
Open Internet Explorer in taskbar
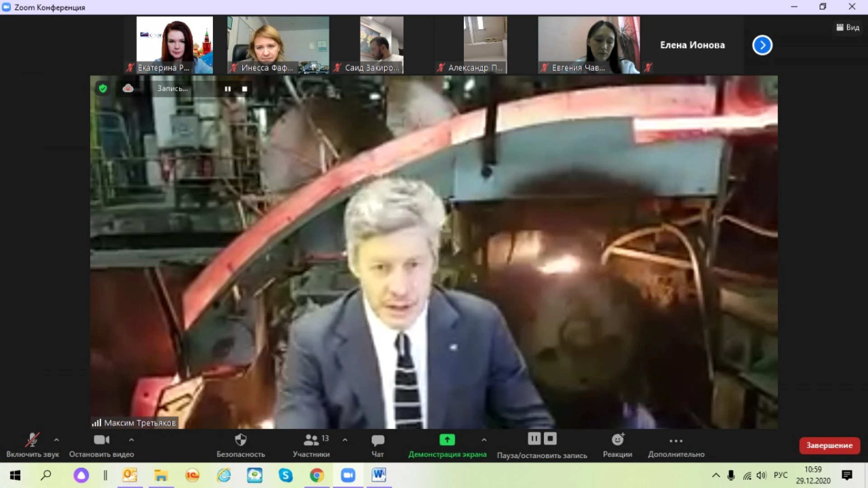224,475
